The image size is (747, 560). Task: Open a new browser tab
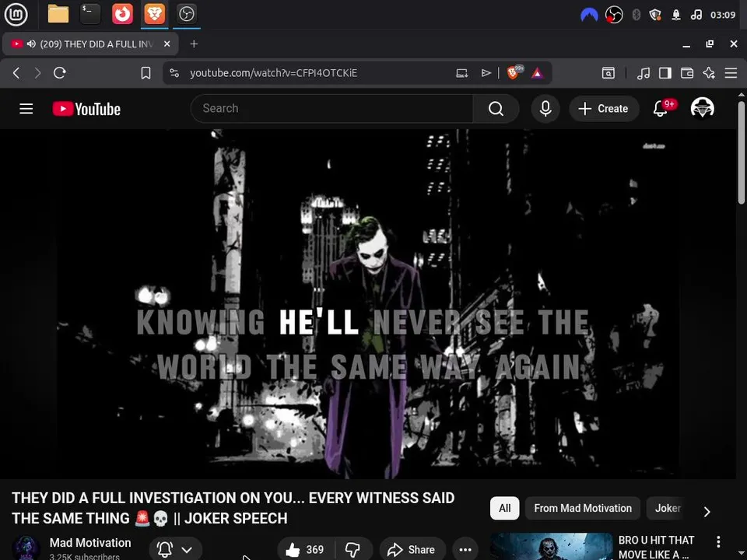click(x=194, y=44)
